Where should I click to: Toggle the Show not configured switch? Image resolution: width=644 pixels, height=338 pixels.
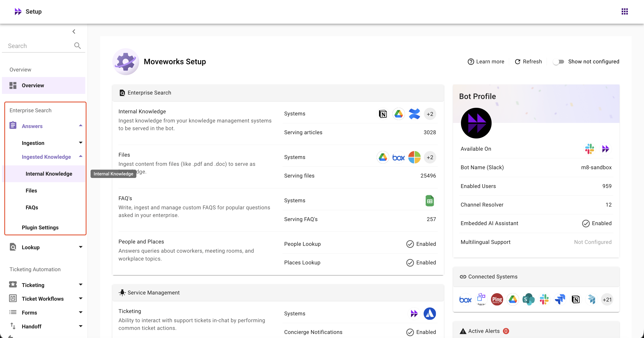pos(558,62)
